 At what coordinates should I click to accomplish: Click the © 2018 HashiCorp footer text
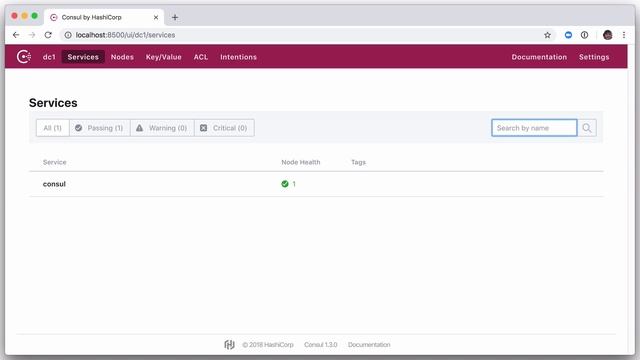(x=268, y=344)
